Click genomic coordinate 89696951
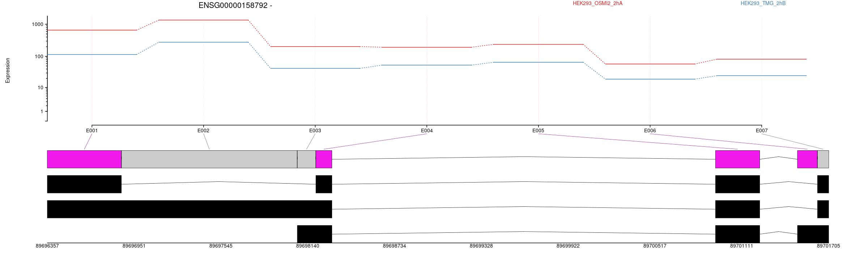868x253 pixels. [x=134, y=246]
